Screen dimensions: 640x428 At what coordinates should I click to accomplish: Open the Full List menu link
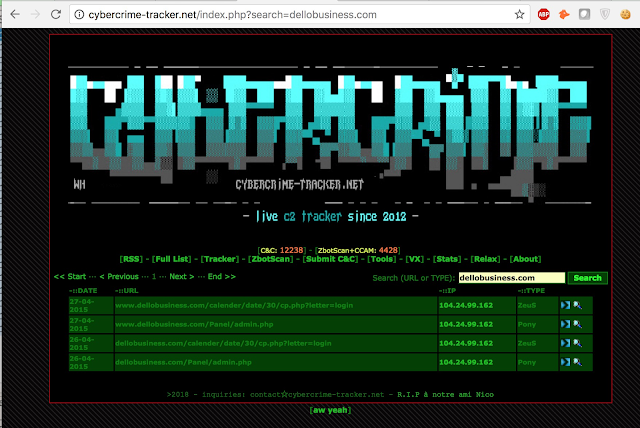[x=171, y=259]
